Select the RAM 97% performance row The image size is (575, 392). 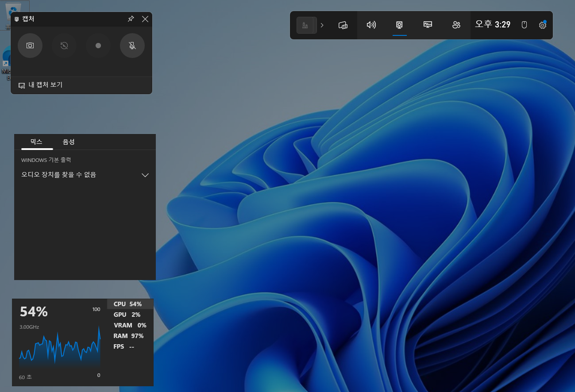pos(130,336)
